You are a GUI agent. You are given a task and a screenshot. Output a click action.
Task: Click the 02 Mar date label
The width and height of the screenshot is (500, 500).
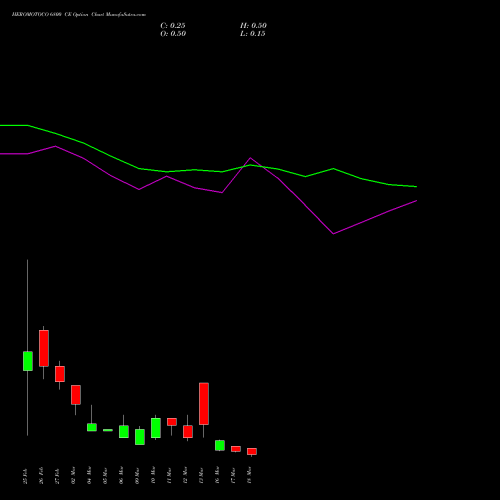click(74, 475)
